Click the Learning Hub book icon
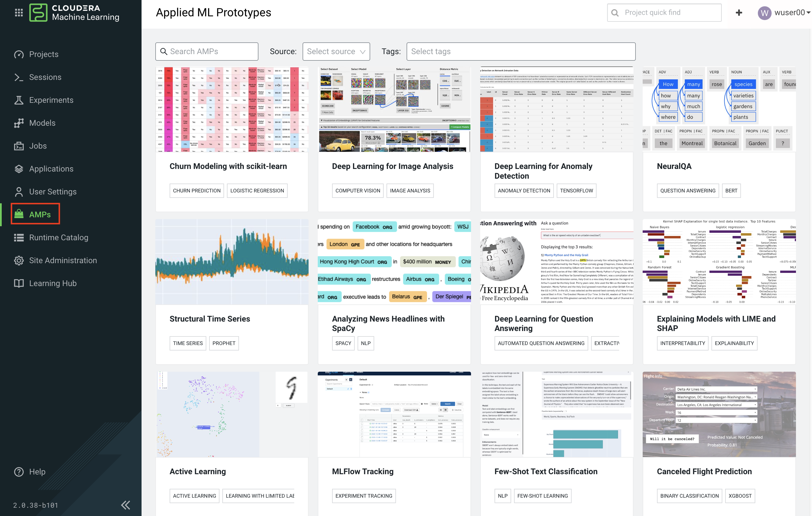 [x=19, y=283]
